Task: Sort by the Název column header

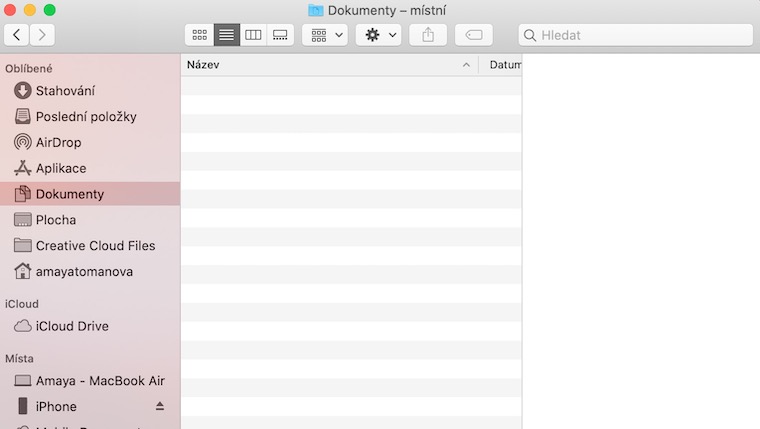Action: pos(330,65)
